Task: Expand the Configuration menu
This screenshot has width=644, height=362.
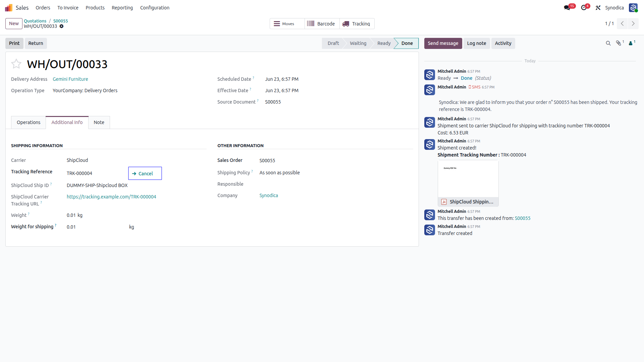Action: [x=155, y=8]
